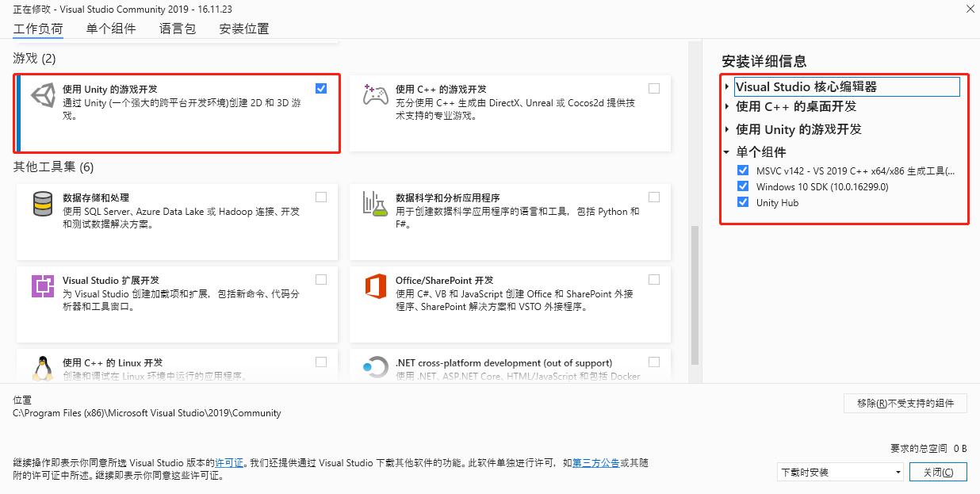Open the 下载时安装 install mode dropdown

[x=840, y=472]
